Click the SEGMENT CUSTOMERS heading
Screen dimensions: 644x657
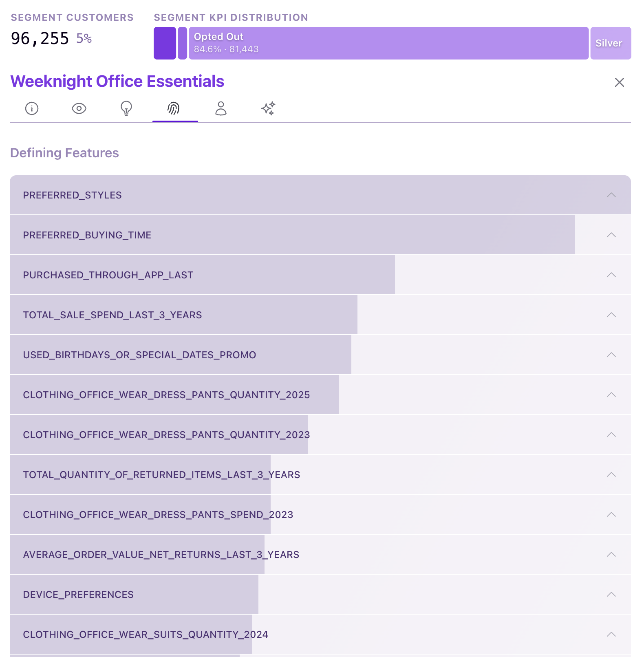pyautogui.click(x=72, y=18)
